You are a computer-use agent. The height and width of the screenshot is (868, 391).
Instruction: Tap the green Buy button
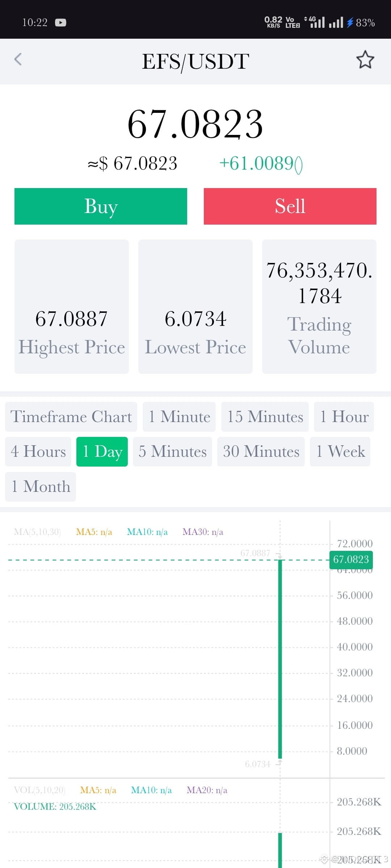point(101,206)
